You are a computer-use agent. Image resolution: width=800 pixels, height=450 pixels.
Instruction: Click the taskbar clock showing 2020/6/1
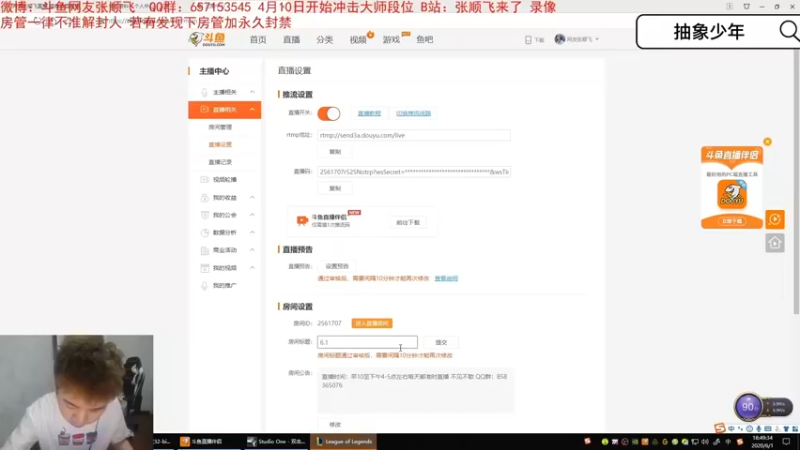point(762,442)
